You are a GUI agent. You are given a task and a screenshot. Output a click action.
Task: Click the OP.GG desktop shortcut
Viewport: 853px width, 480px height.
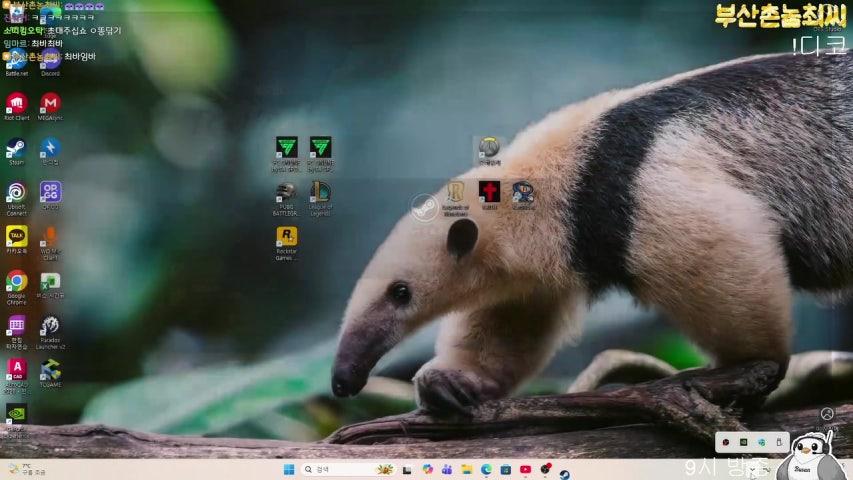[x=50, y=191]
